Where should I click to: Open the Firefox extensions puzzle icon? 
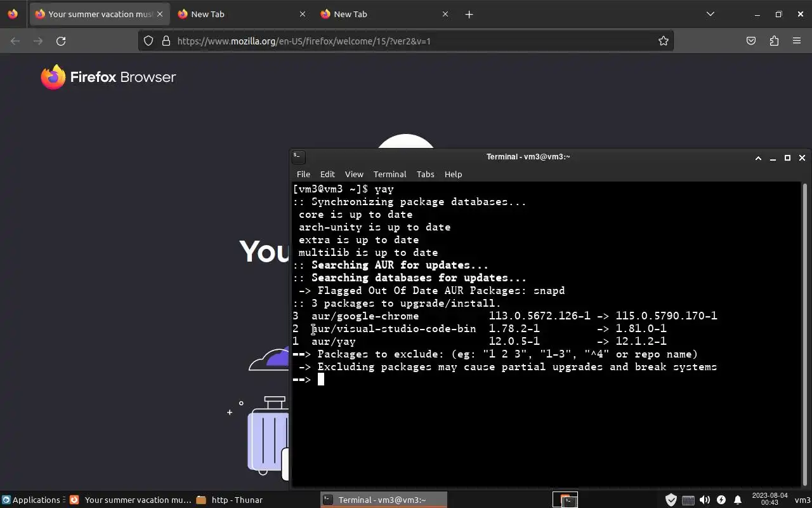pos(774,41)
